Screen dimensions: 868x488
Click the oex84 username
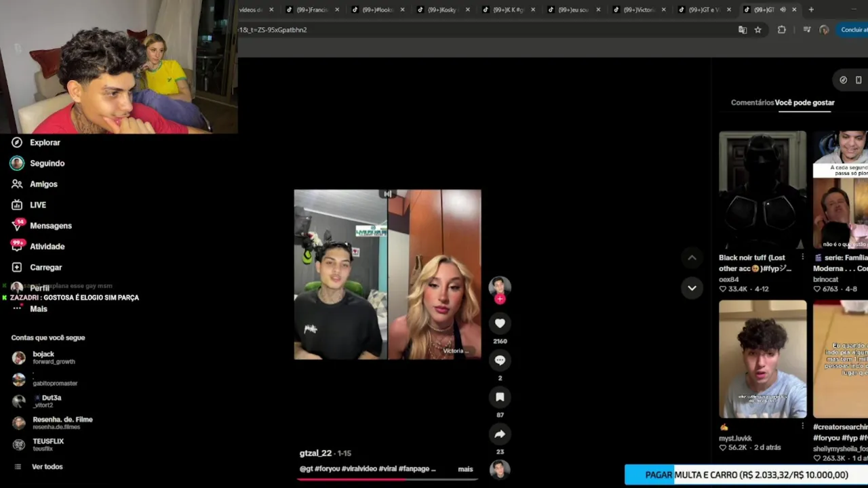pos(728,279)
